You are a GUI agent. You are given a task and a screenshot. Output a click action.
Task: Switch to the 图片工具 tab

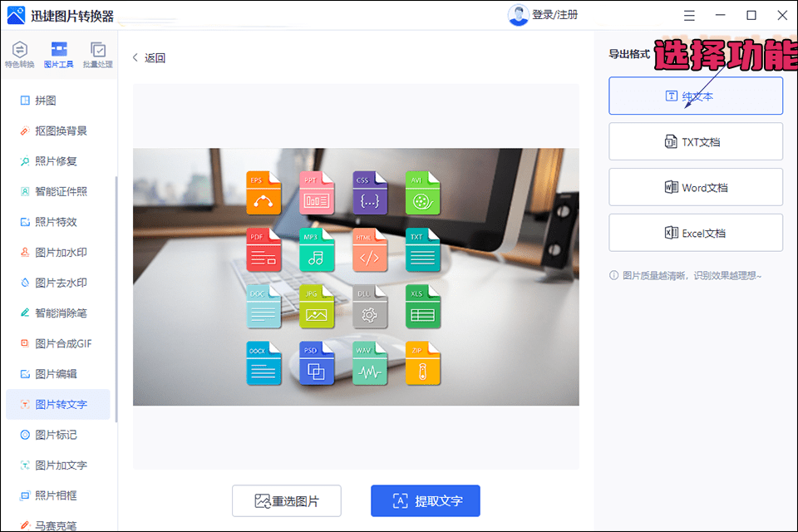pyautogui.click(x=58, y=55)
